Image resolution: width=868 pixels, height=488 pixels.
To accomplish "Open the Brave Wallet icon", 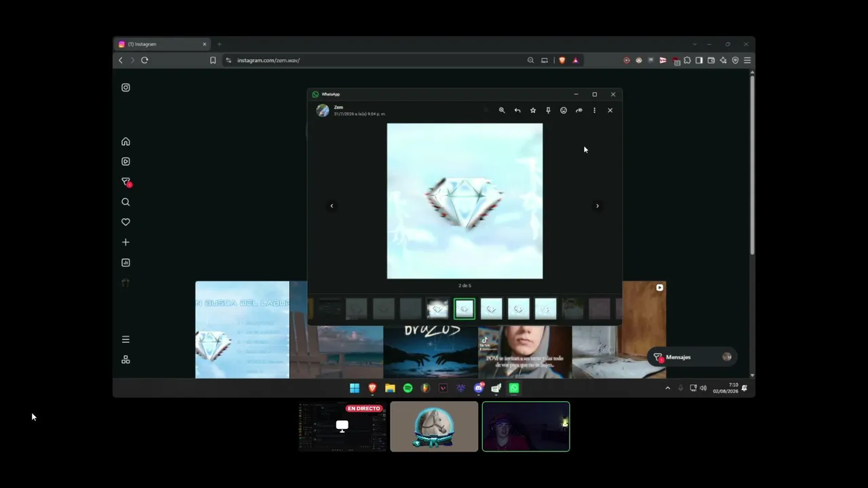I will click(711, 60).
